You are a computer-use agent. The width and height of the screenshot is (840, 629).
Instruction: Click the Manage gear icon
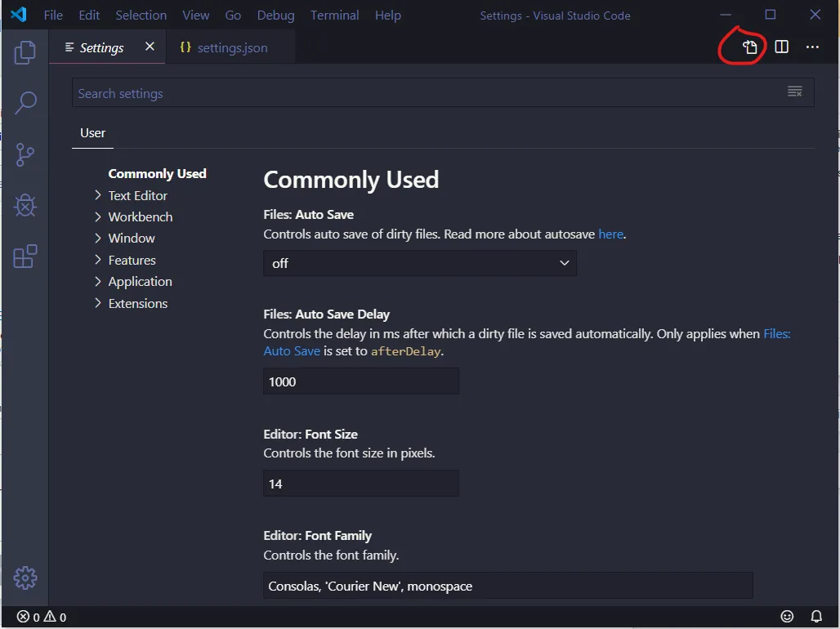[25, 578]
